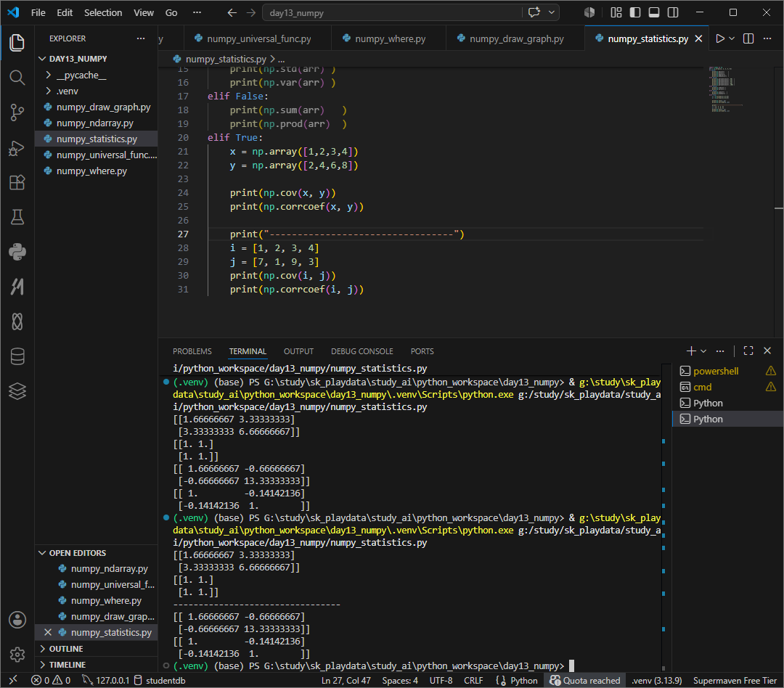The height and width of the screenshot is (688, 784).
Task: Open numpy_where.py in explorer tree
Action: [97, 171]
